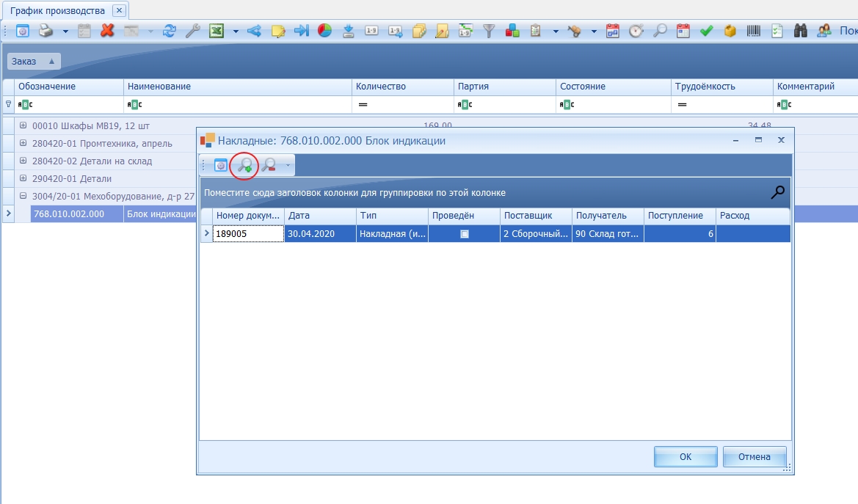The height and width of the screenshot is (504, 858).
Task: Click the Номер документа cell containing 189005
Action: click(248, 234)
